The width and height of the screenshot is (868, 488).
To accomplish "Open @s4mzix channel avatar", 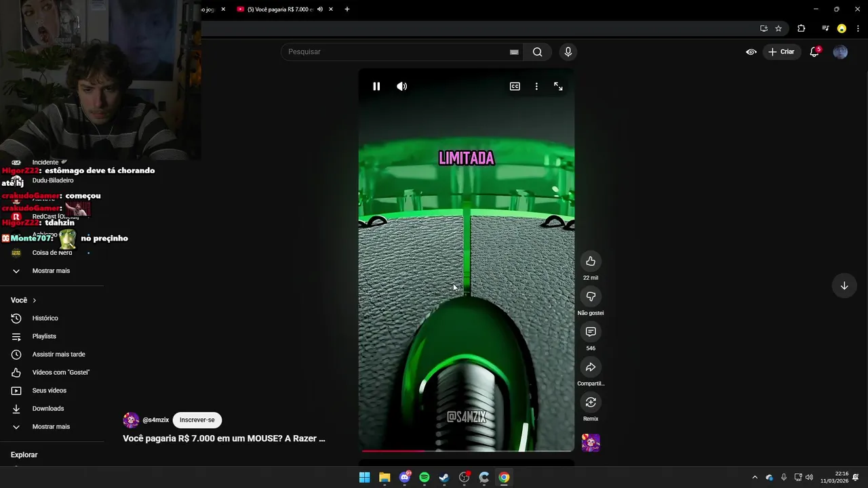I will (x=131, y=420).
